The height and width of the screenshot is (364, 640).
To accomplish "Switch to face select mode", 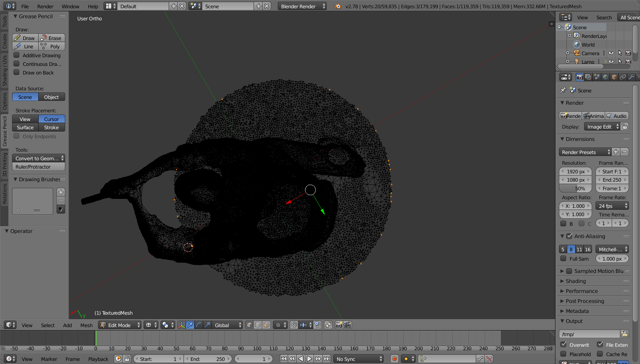I will [266, 325].
